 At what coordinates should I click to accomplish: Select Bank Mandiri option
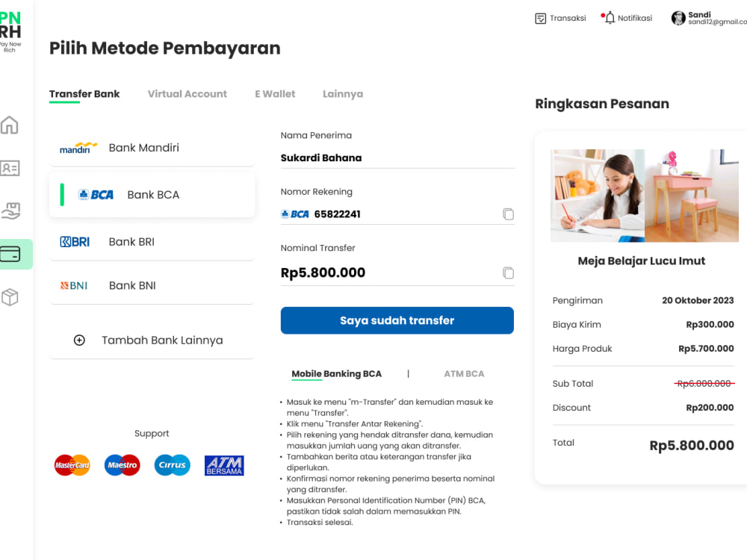152,148
